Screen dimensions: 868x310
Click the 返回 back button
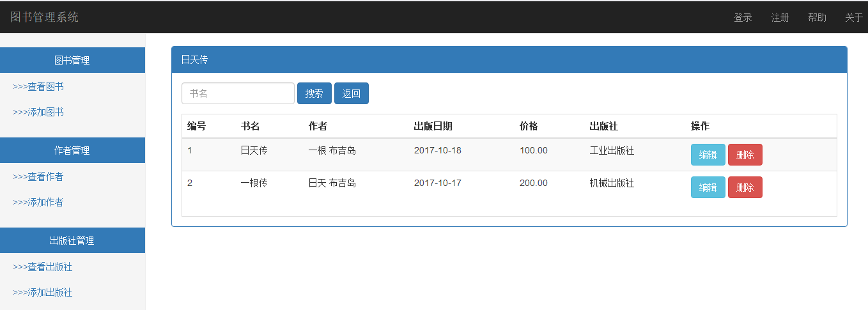[352, 93]
